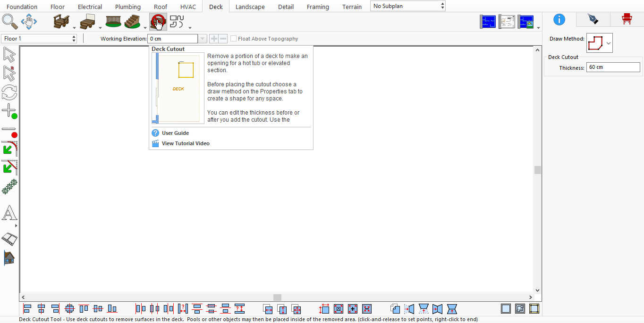Viewport: 644px width, 323px height.
Task: Open the Draw Method dropdown
Action: [599, 43]
